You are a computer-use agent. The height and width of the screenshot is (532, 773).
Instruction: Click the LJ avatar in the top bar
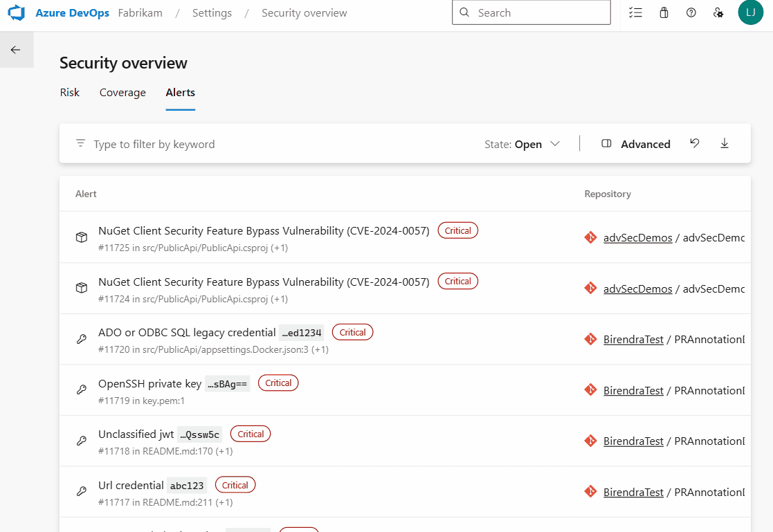(751, 12)
